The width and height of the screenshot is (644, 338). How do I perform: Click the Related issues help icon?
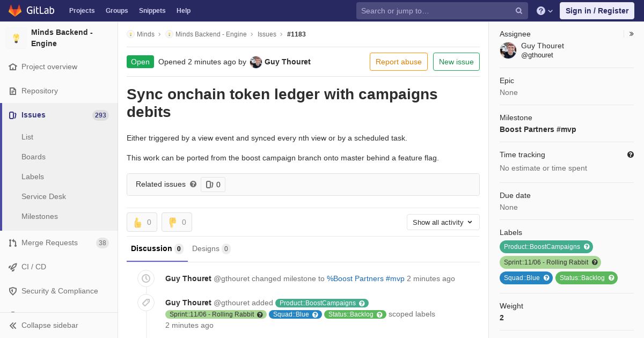click(193, 184)
